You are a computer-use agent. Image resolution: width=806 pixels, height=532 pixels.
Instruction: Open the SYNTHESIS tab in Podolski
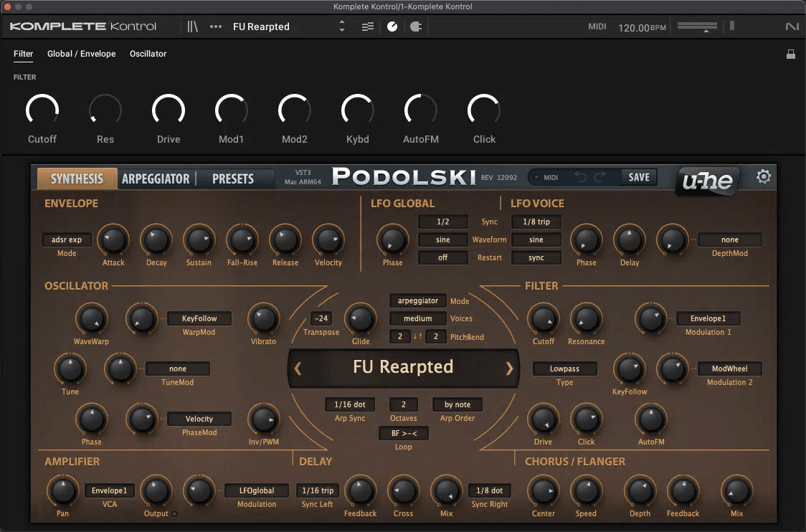[x=77, y=179]
